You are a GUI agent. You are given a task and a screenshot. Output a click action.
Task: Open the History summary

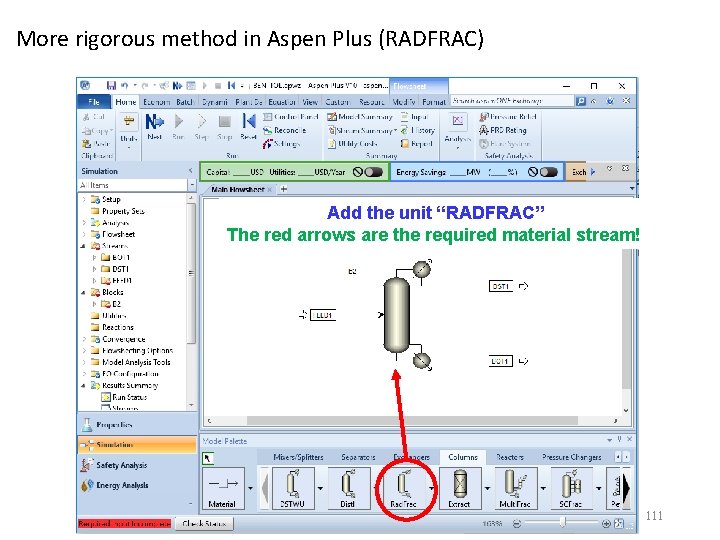(417, 130)
